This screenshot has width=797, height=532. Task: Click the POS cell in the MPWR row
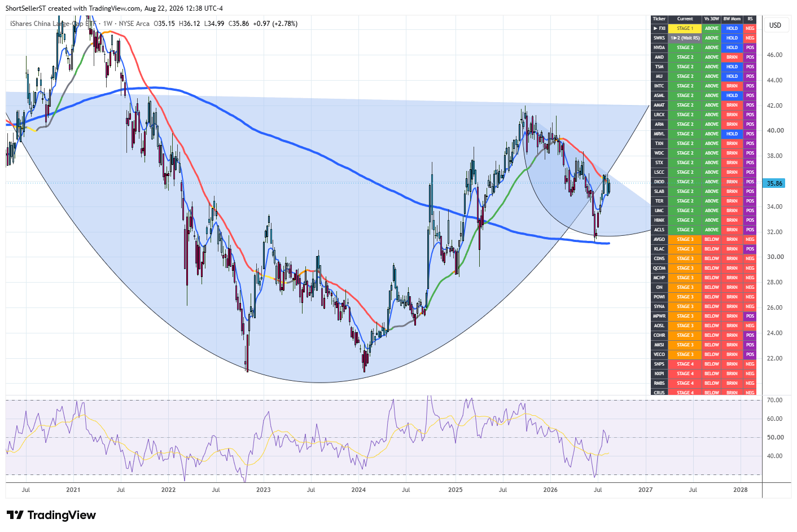tap(750, 316)
